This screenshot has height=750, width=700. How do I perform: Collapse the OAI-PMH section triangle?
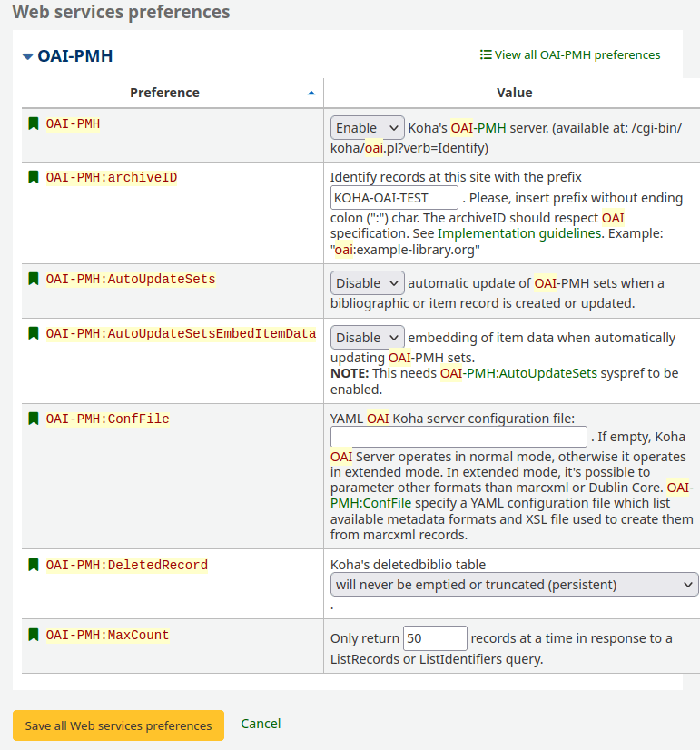(28, 56)
